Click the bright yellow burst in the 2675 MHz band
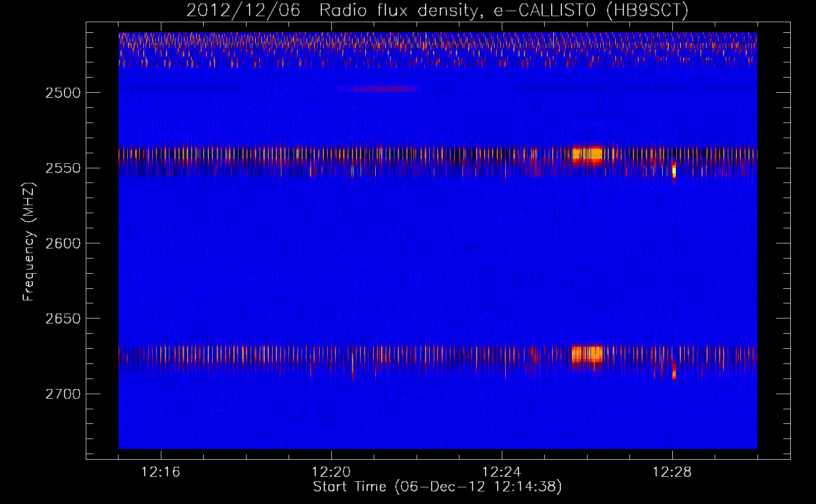 588,354
